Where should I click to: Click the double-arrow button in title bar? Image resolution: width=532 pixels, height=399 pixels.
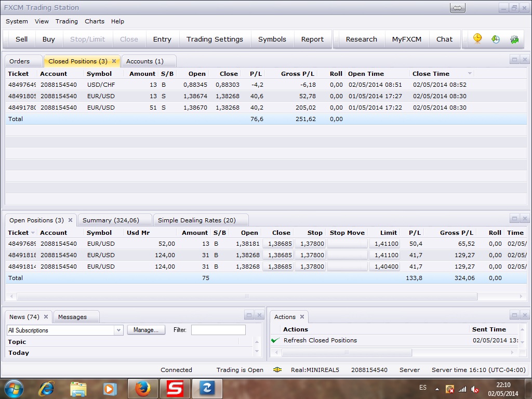coord(457,8)
